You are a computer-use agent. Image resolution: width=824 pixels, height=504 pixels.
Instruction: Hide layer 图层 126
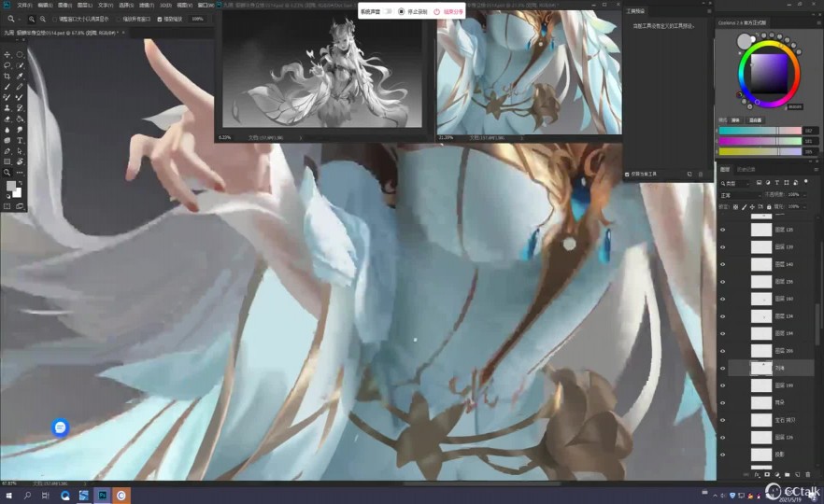tap(722, 438)
